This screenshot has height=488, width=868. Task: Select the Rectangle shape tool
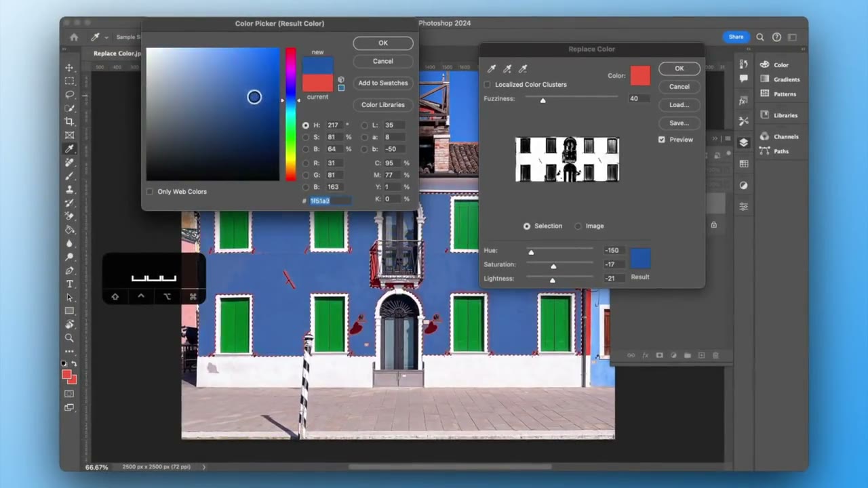tap(69, 311)
